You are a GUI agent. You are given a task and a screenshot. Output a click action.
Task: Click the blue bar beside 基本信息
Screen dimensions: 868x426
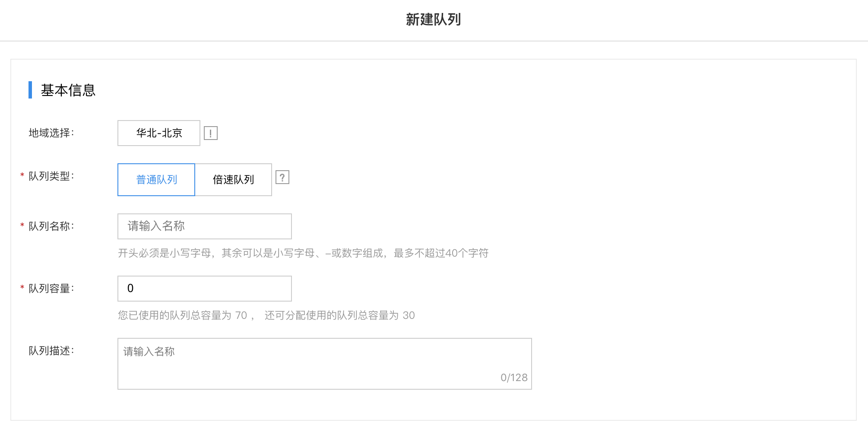pyautogui.click(x=30, y=90)
